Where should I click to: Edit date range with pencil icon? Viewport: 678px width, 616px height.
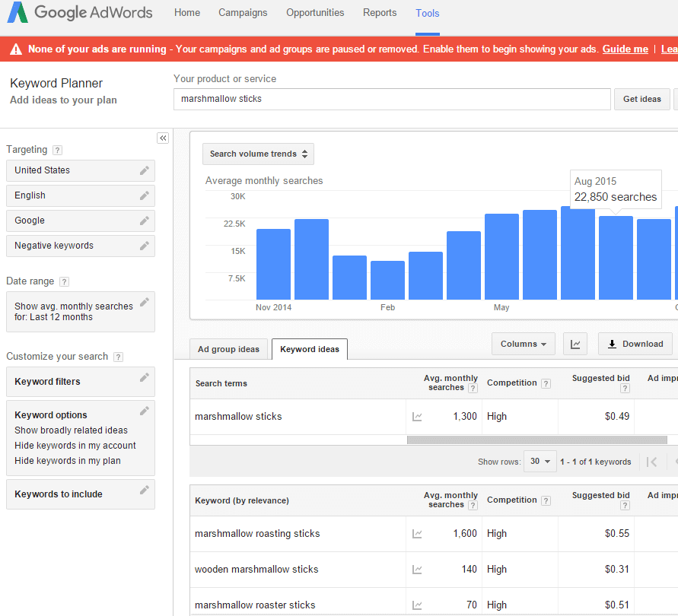145,302
